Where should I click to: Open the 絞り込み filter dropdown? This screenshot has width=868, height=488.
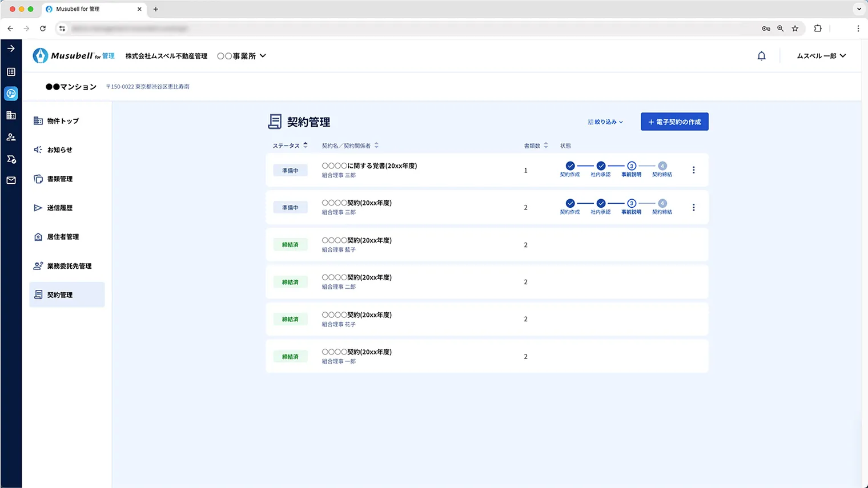point(604,122)
